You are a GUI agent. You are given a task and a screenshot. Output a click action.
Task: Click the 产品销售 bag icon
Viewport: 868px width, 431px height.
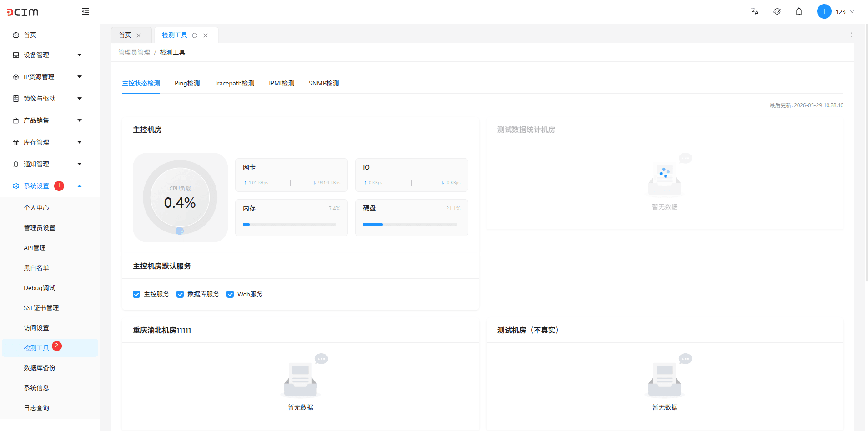click(x=16, y=120)
